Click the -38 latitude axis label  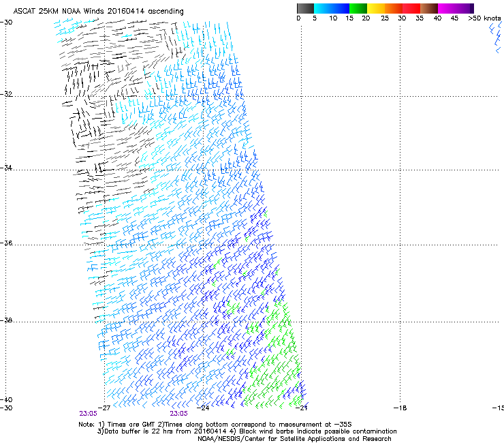pos(6,320)
